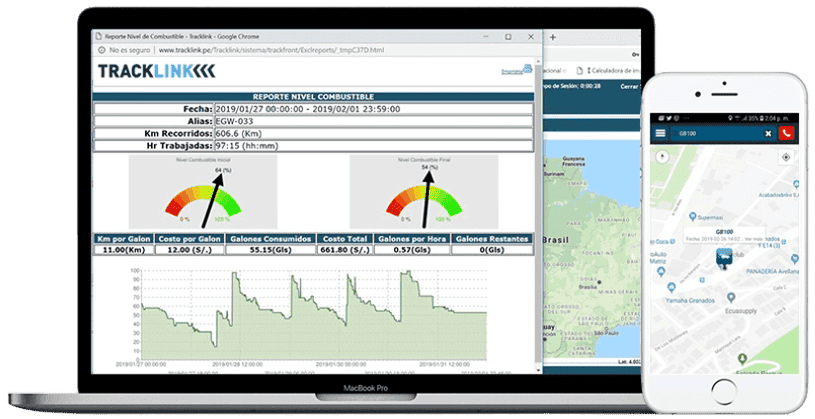Tap the red phone call button
Screen dimensions: 815x419
[786, 133]
